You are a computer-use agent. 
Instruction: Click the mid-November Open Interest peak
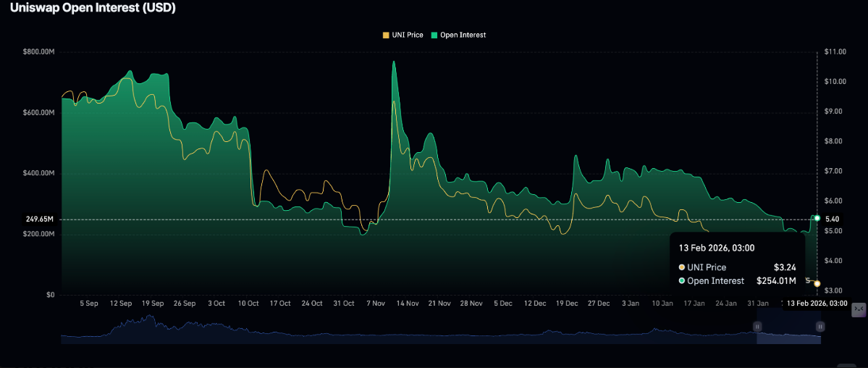pos(394,62)
